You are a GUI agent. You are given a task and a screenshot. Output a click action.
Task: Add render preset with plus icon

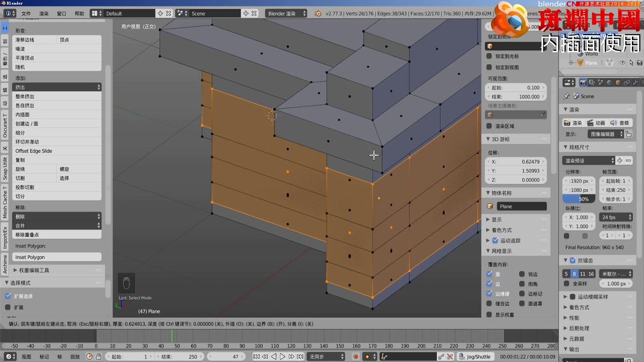[x=620, y=160]
